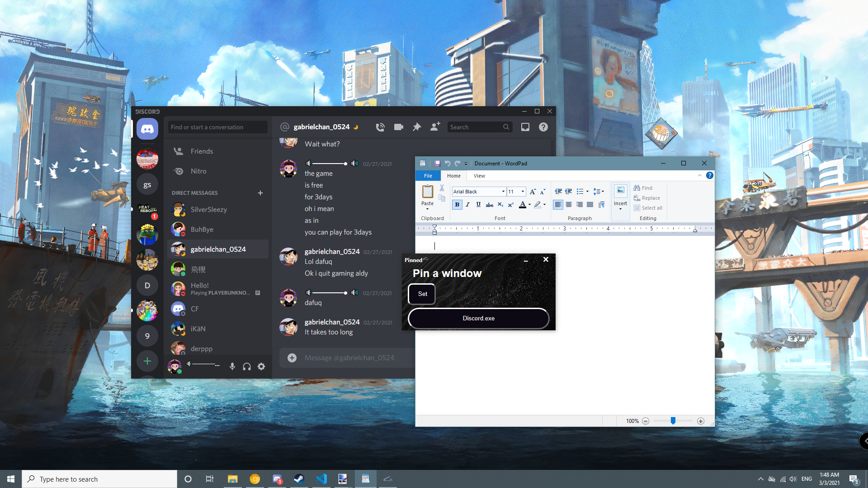Click the Discord.exe entry in Pin a window

(x=478, y=319)
